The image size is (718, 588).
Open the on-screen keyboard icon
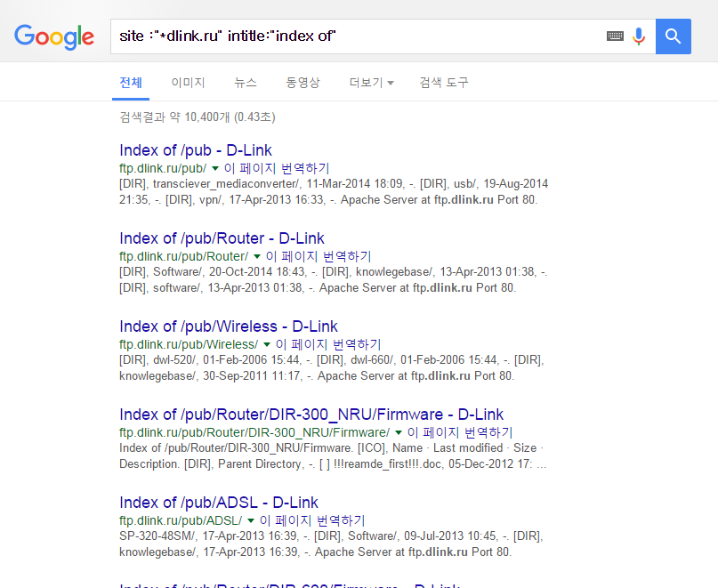pyautogui.click(x=615, y=36)
